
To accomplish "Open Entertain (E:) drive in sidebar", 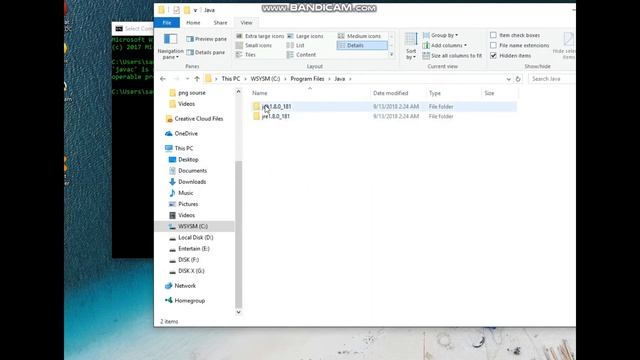I will tap(193, 249).
